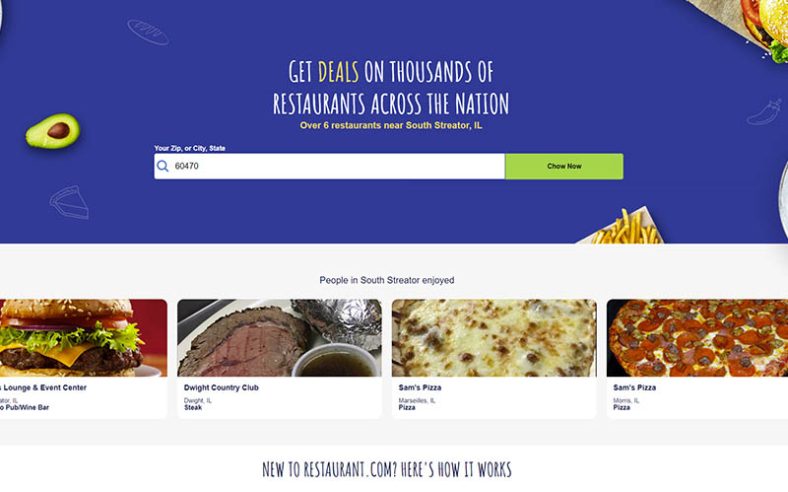Open the Dwight Country Club photo
The image size is (788, 492).
279,338
